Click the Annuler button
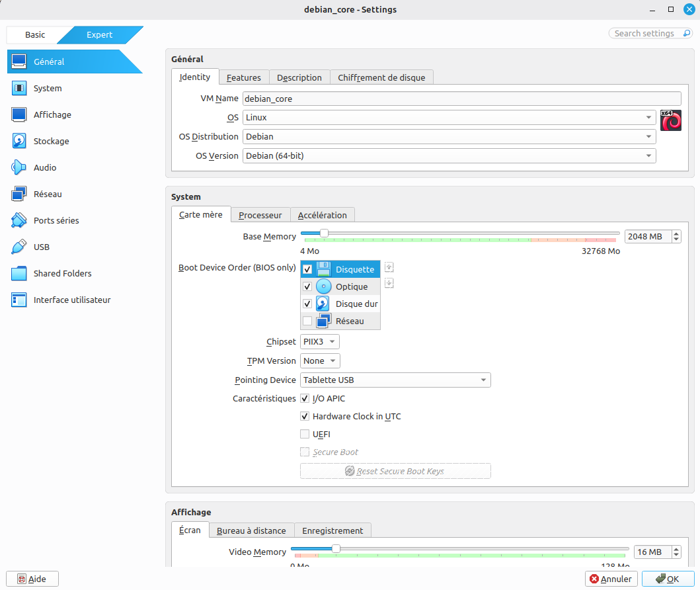 (611, 579)
